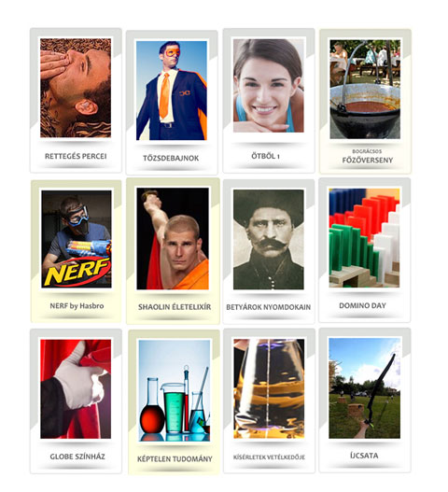This screenshot has height=492, width=448.
Task: Click the GLOBE SZÍNHÁZ caption
Action: (x=77, y=457)
